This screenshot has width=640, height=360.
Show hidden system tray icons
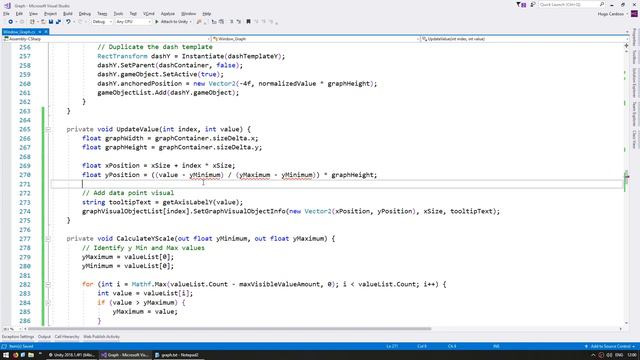point(593,355)
